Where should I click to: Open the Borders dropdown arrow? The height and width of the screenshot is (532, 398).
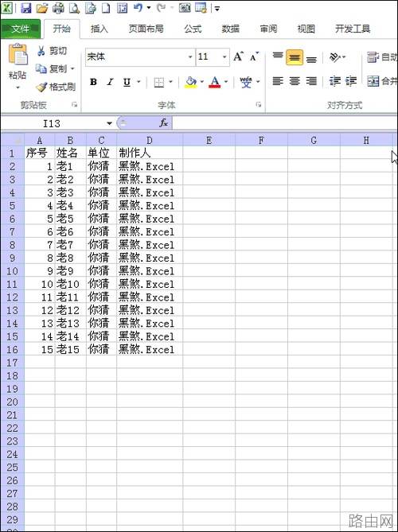click(x=170, y=82)
